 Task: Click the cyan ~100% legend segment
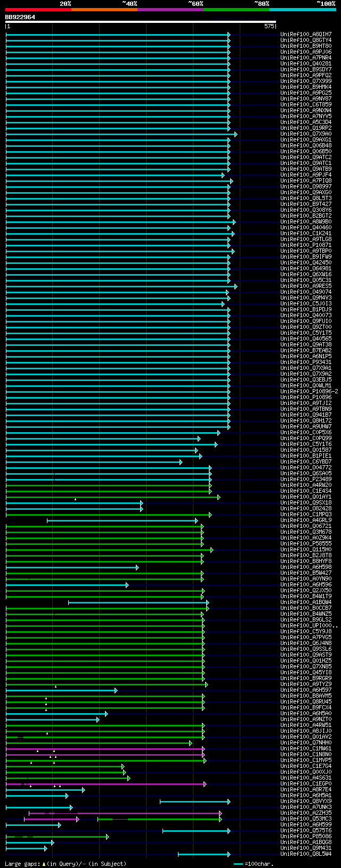point(303,10)
